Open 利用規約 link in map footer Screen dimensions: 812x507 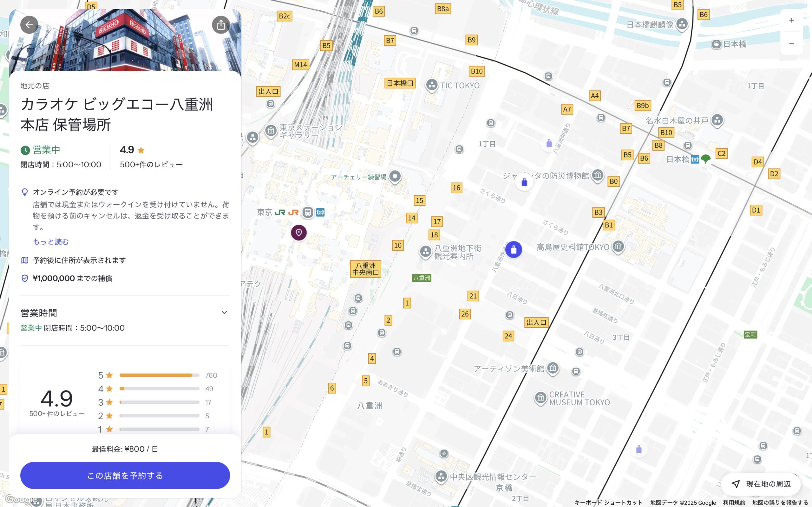[x=734, y=503]
